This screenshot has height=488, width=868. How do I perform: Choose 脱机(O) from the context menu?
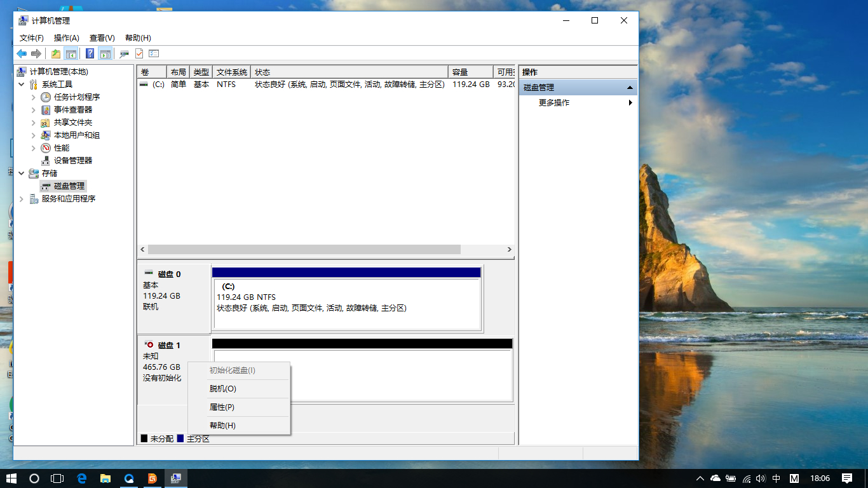[x=239, y=389]
